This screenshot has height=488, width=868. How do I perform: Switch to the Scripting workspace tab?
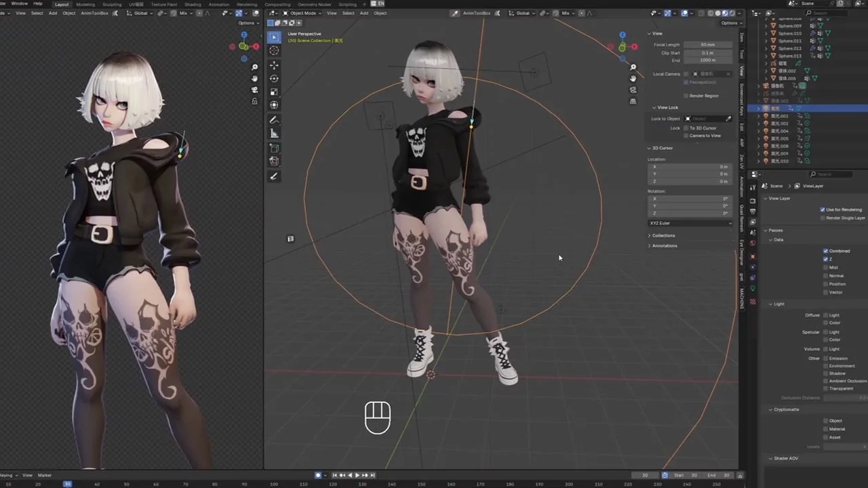click(x=348, y=4)
